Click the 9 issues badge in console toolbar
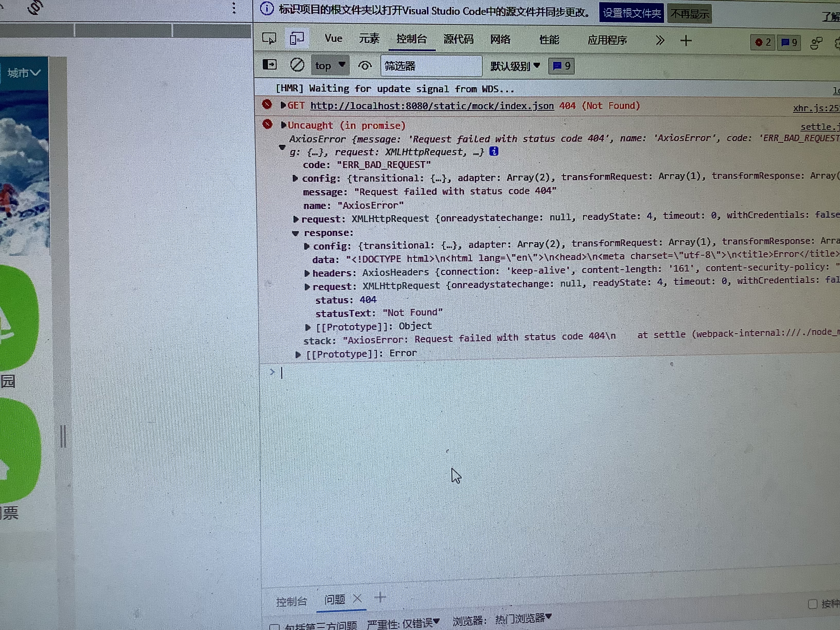This screenshot has width=840, height=630. (562, 66)
